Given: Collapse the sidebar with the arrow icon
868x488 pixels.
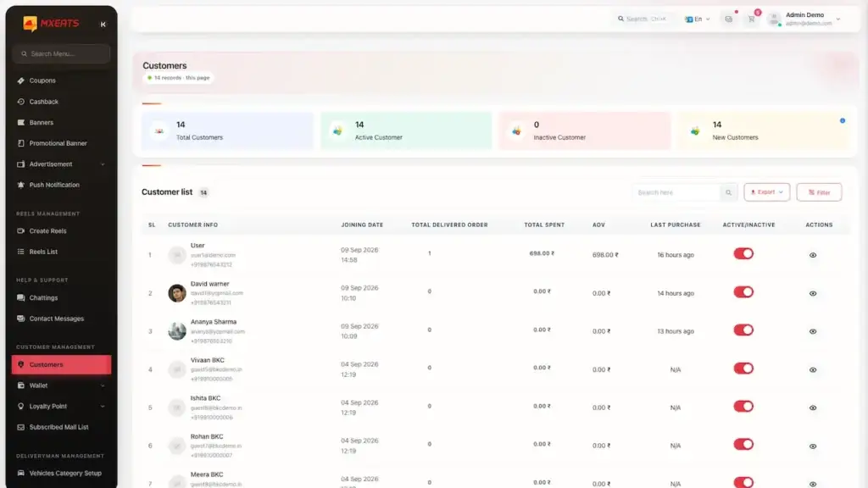Looking at the screenshot, I should pyautogui.click(x=103, y=24).
